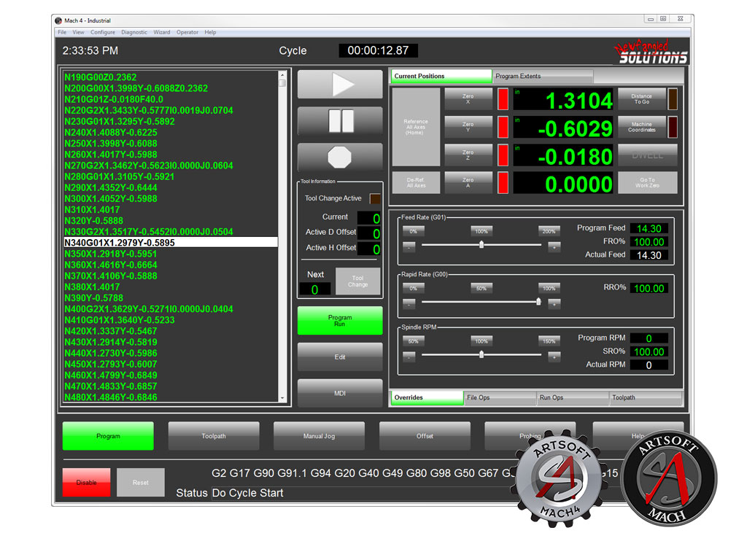This screenshot has width=747, height=560.
Task: Click the Feed Hold pause button
Action: (340, 121)
